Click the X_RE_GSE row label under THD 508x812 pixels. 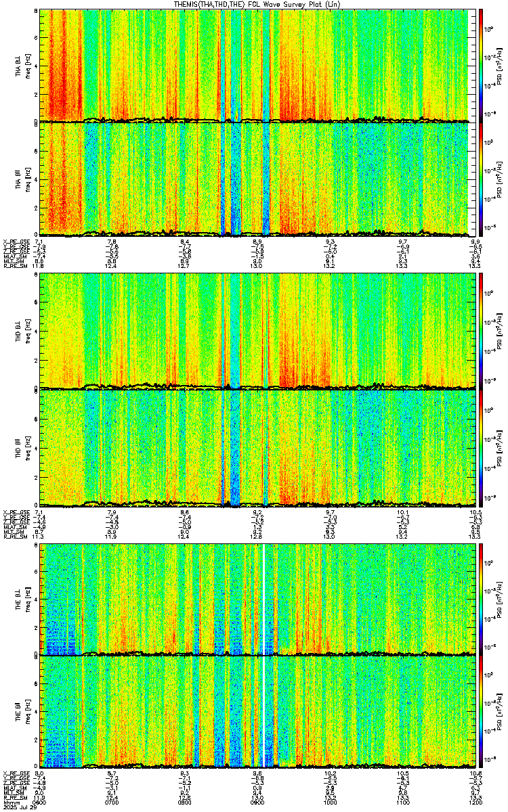15,511
